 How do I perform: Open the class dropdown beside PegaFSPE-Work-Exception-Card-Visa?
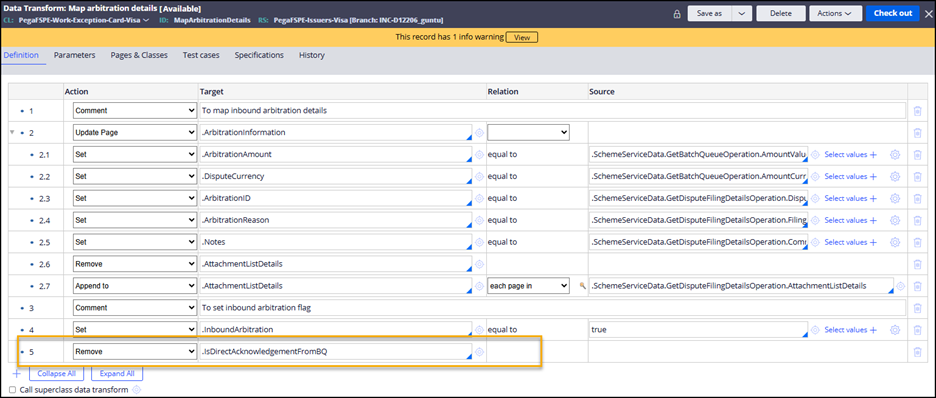146,20
